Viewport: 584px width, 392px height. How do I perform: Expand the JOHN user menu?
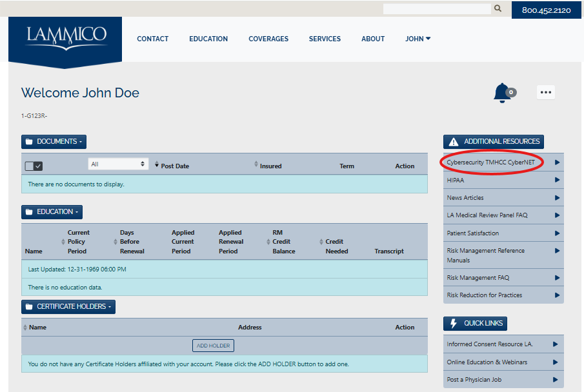pos(418,39)
